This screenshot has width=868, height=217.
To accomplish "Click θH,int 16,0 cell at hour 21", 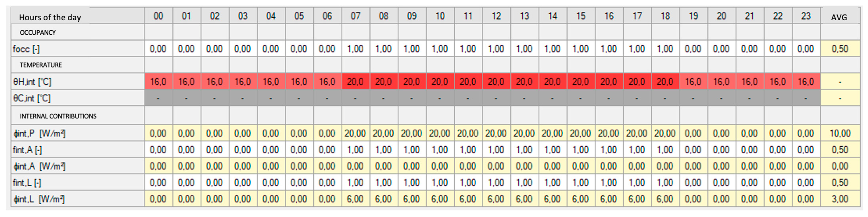I will [x=749, y=82].
